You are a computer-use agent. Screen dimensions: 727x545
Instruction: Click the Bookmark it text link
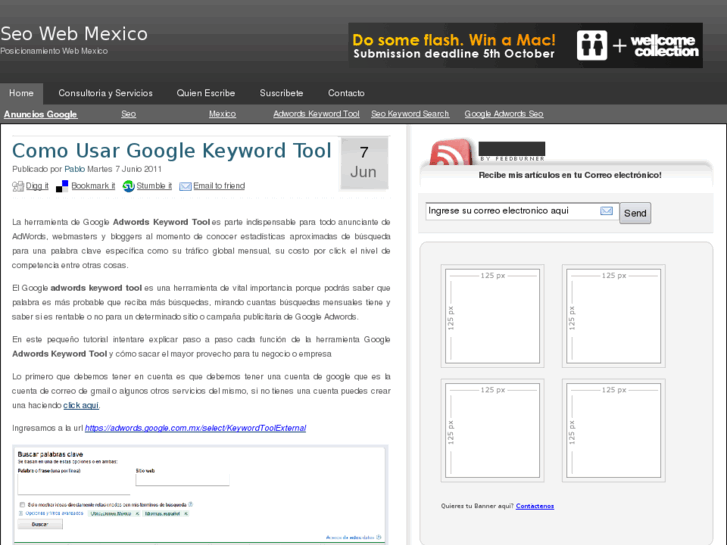tap(93, 186)
